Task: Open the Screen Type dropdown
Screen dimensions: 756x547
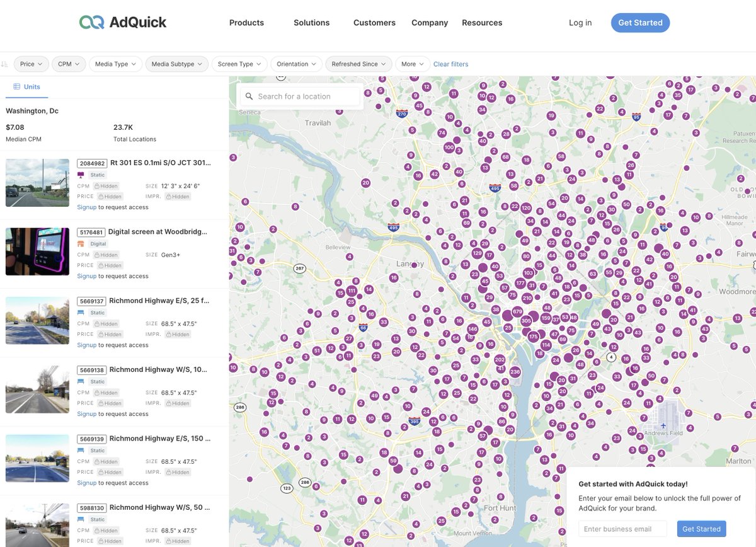Action: pos(239,64)
